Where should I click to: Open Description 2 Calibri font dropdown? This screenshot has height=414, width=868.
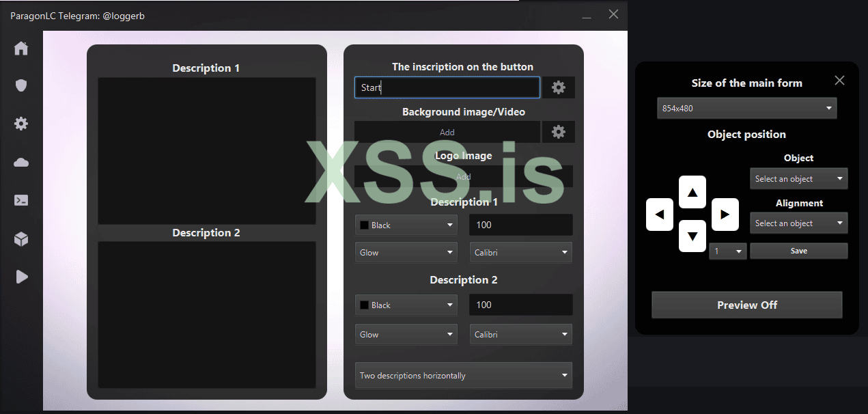coord(521,334)
